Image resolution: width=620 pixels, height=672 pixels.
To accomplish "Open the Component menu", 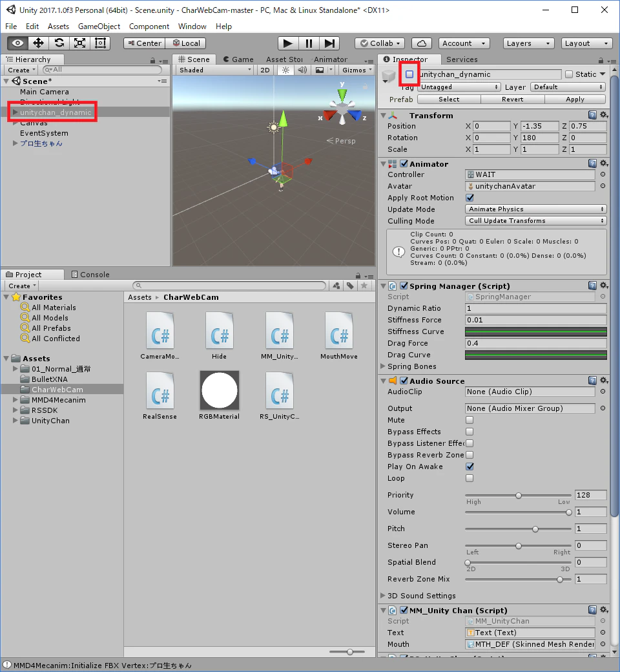I will 149,26.
